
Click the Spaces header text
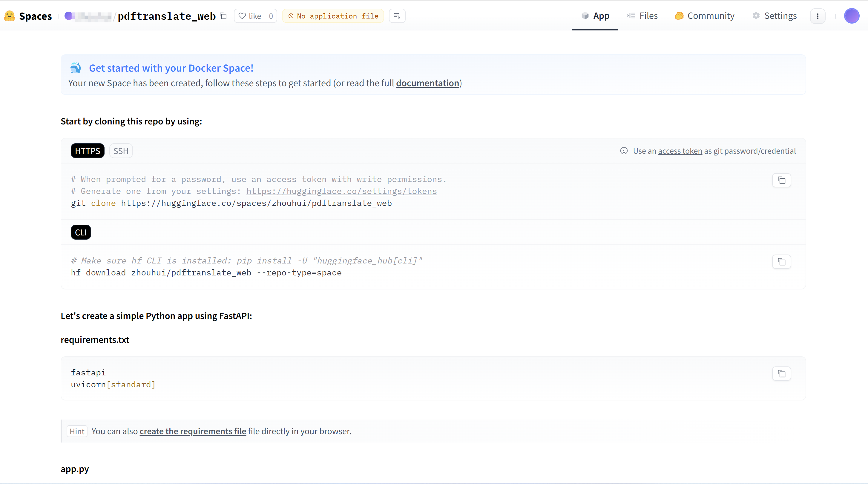click(35, 16)
